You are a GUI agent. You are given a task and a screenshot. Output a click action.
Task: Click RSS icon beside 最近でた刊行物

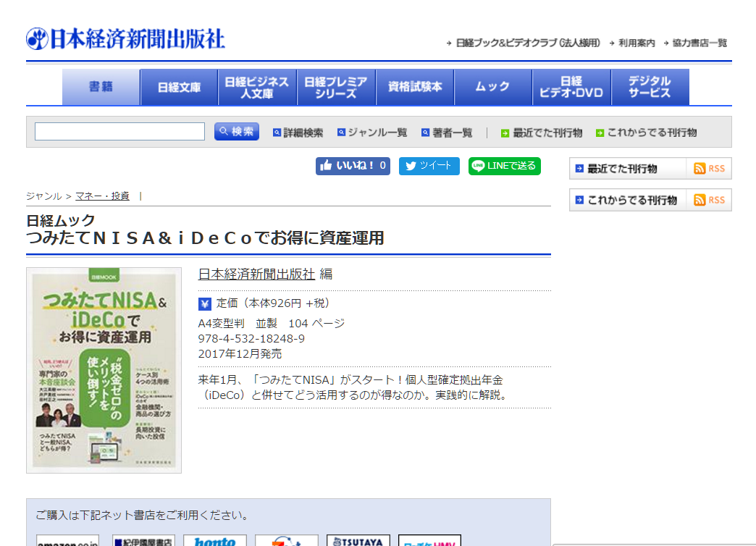(x=709, y=169)
